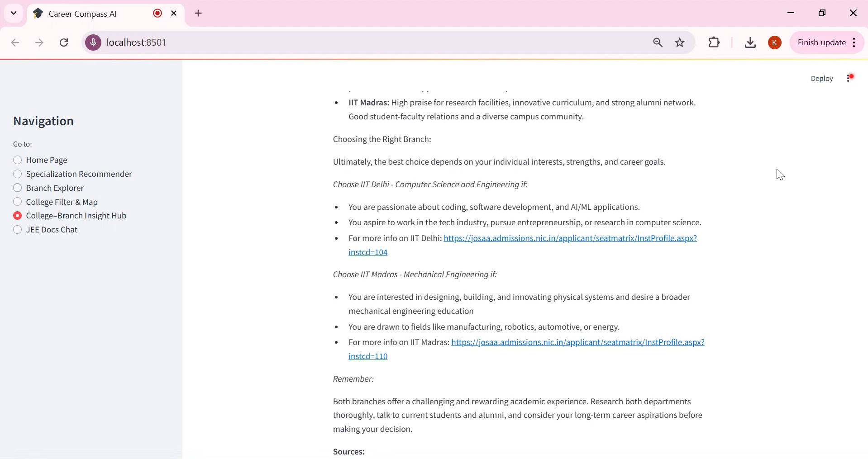Go back to the previous page
Screen dimensions: 868x459
15,43
